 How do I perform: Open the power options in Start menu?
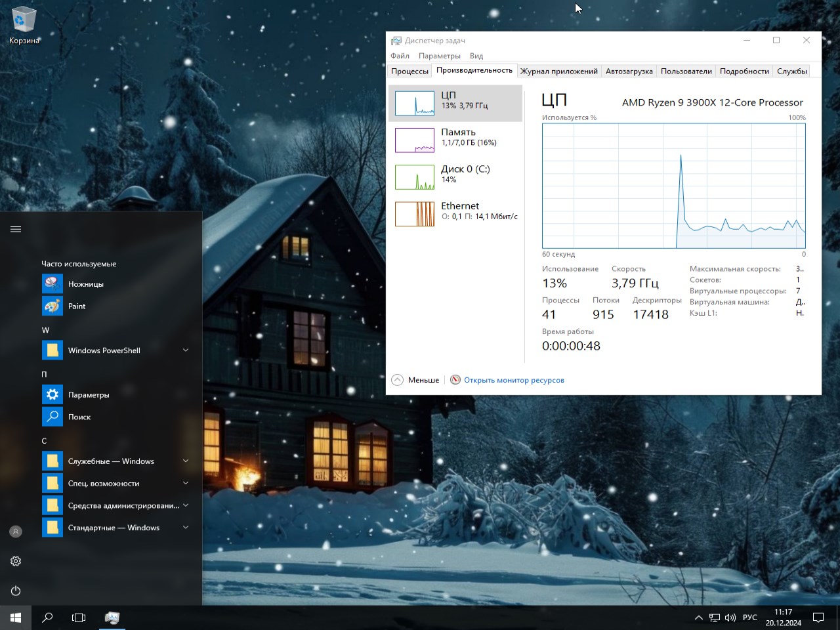pos(15,591)
